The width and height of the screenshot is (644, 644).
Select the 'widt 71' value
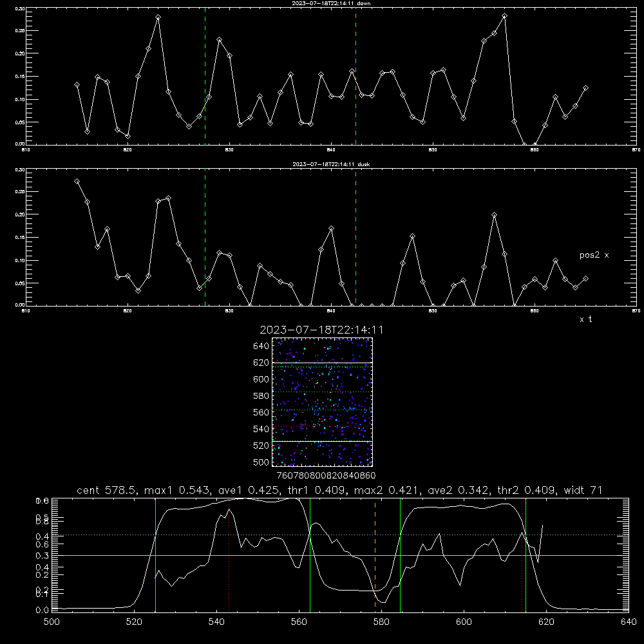pyautogui.click(x=583, y=490)
